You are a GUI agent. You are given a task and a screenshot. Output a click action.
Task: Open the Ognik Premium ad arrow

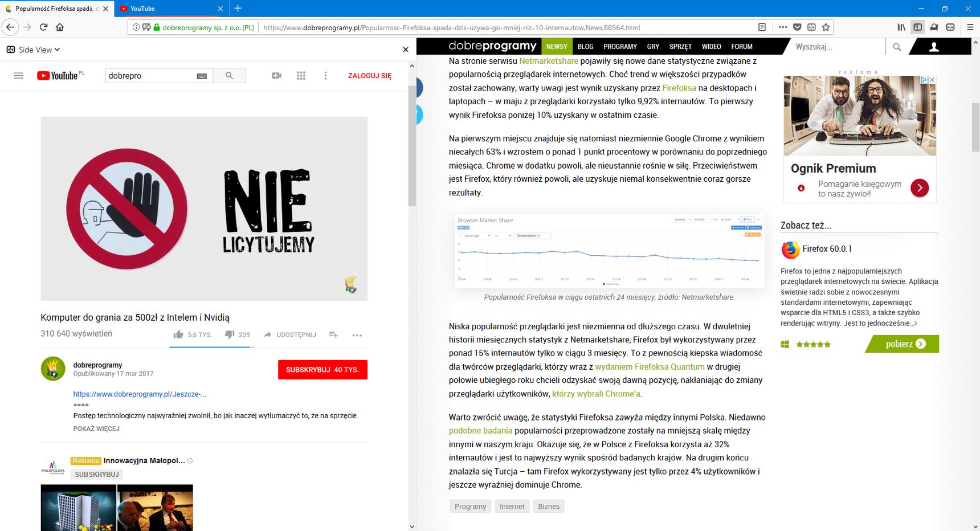(920, 187)
